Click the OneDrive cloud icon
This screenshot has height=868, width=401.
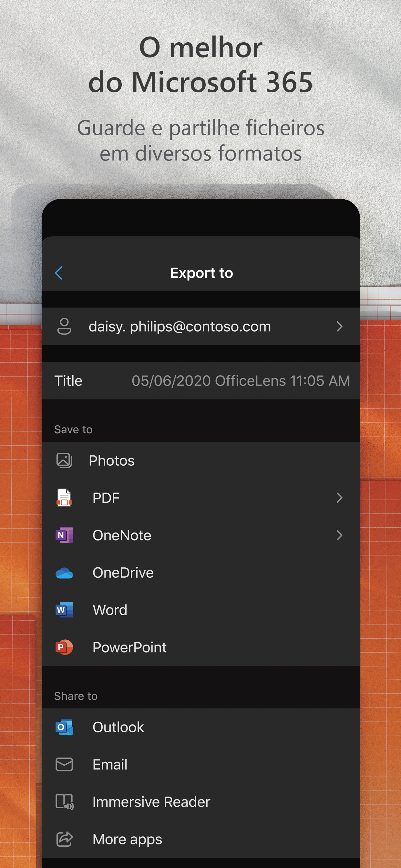pyautogui.click(x=64, y=573)
